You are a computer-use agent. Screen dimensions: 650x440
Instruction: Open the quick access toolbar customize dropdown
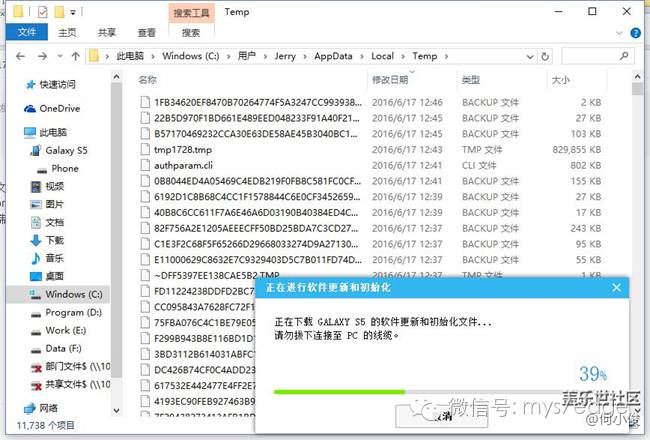tap(73, 12)
